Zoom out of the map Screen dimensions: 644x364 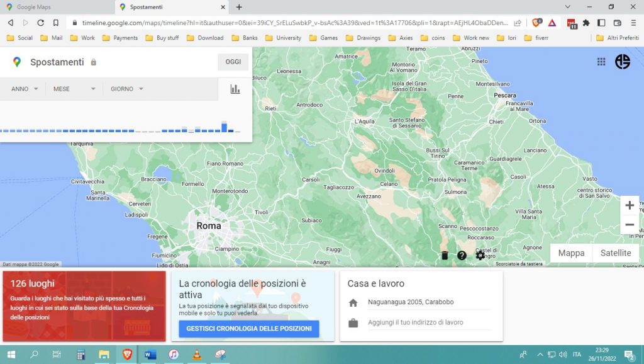[630, 225]
